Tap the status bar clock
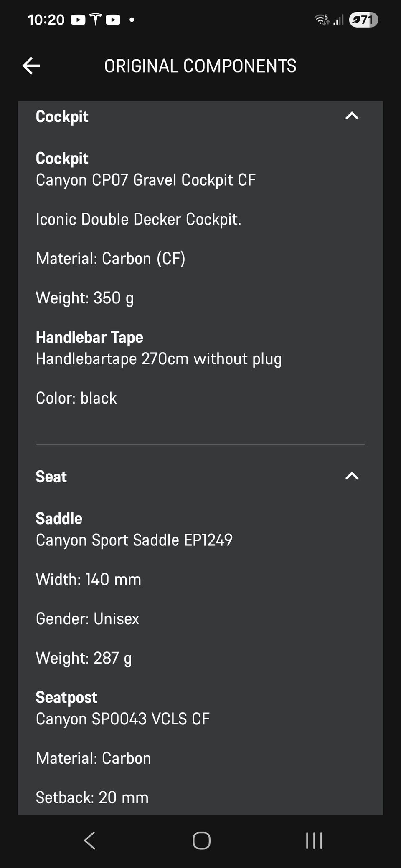 [46, 20]
